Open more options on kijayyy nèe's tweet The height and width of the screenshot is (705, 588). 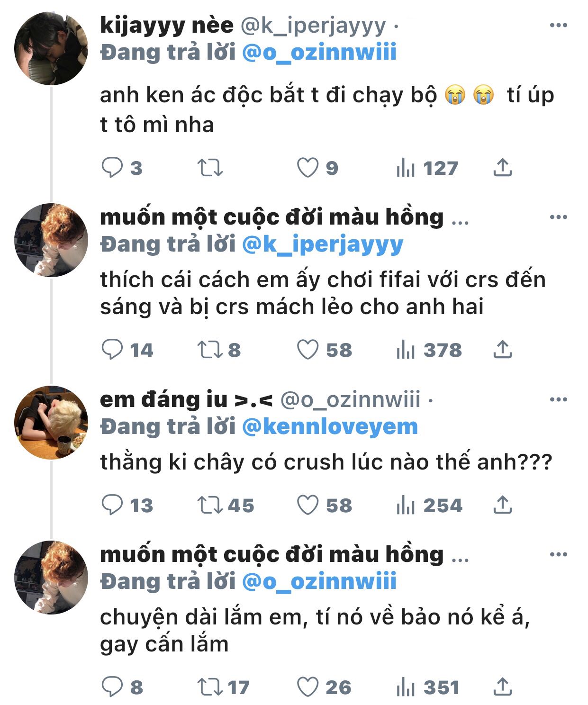coord(559,26)
